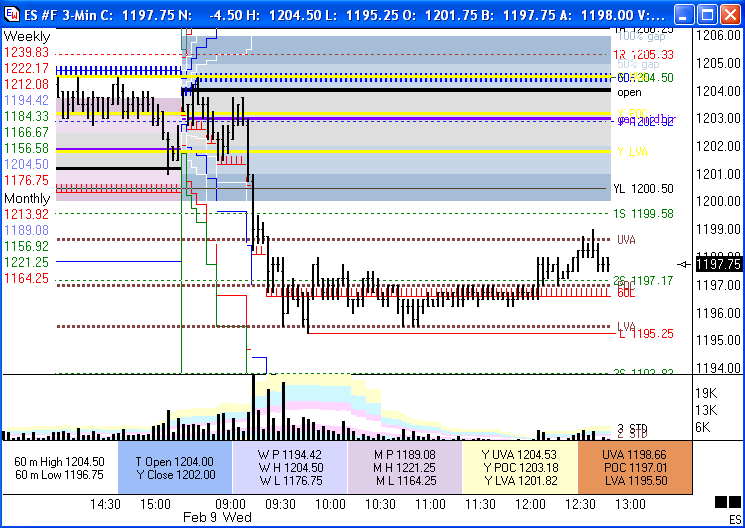Click the current price arrow marker at 1197.75
Viewport: 745px width, 528px height.
pyautogui.click(x=684, y=264)
